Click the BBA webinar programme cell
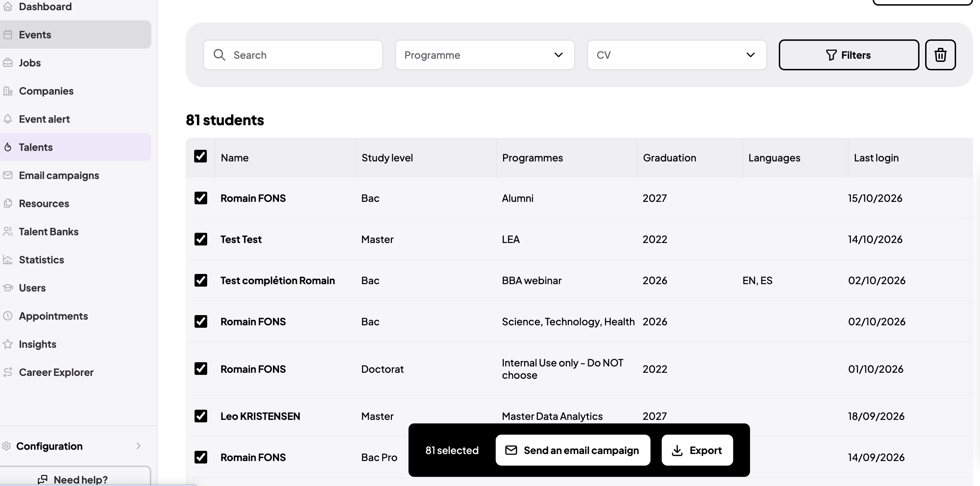 (532, 280)
